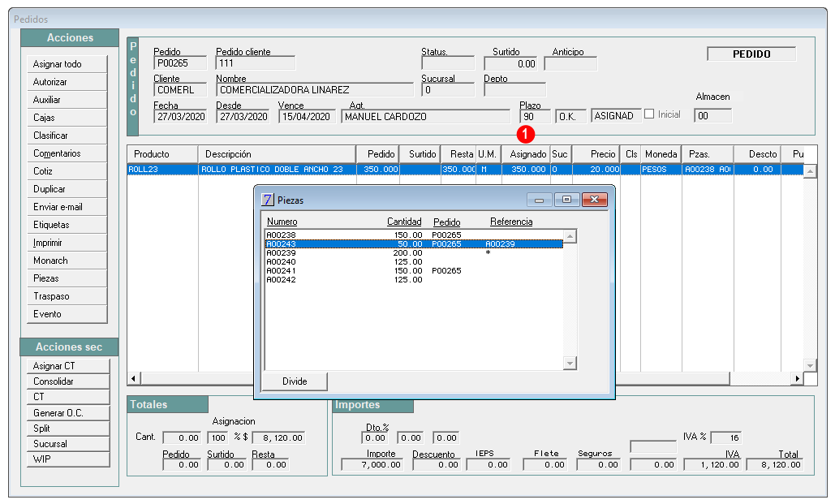Minimize the Piezas dialog
This screenshot has height=504, width=835.
540,200
